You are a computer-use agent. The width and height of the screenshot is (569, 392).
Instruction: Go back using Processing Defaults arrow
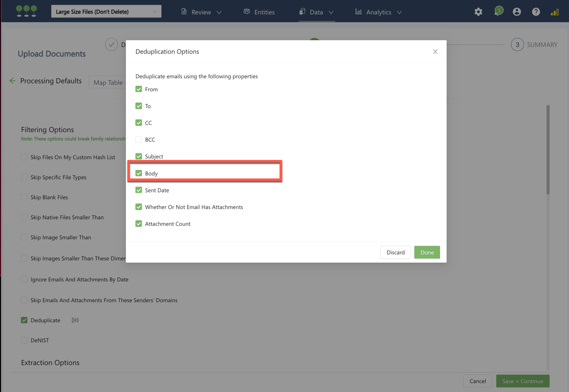13,81
